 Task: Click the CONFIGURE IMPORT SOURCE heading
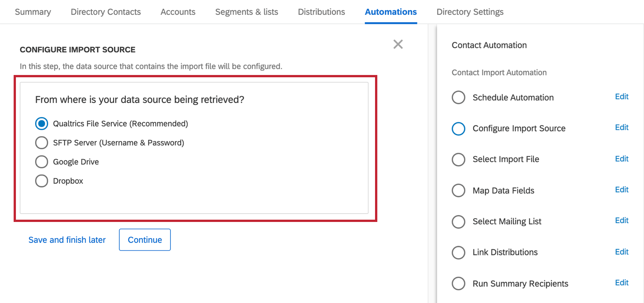tap(78, 50)
